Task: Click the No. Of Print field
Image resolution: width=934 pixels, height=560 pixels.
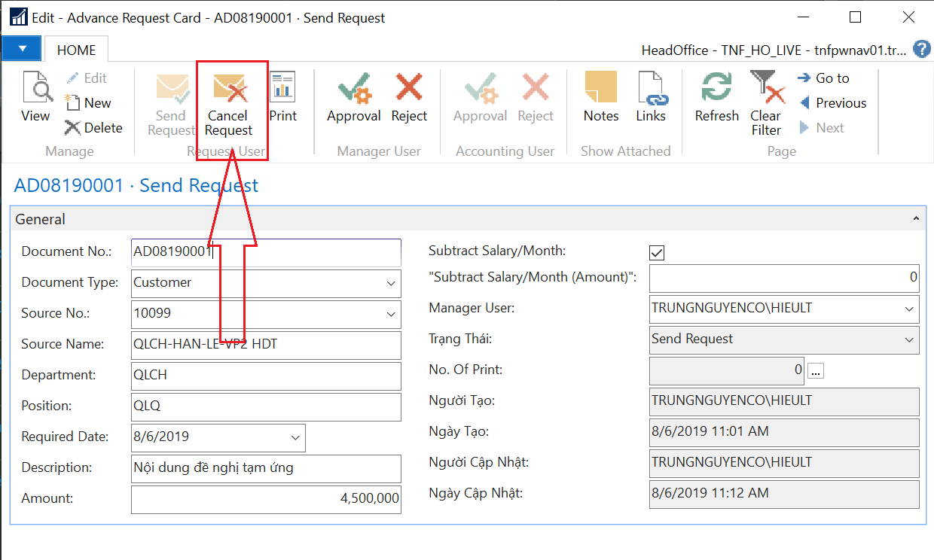Action: 727,370
